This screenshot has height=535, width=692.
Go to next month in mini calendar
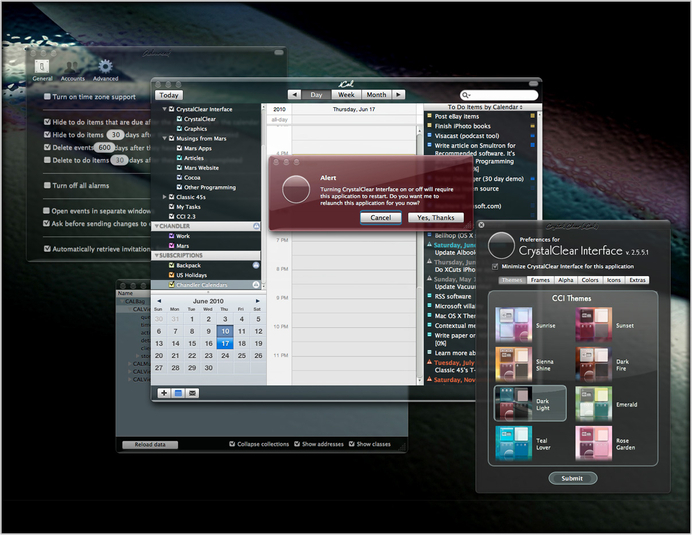[x=257, y=300]
